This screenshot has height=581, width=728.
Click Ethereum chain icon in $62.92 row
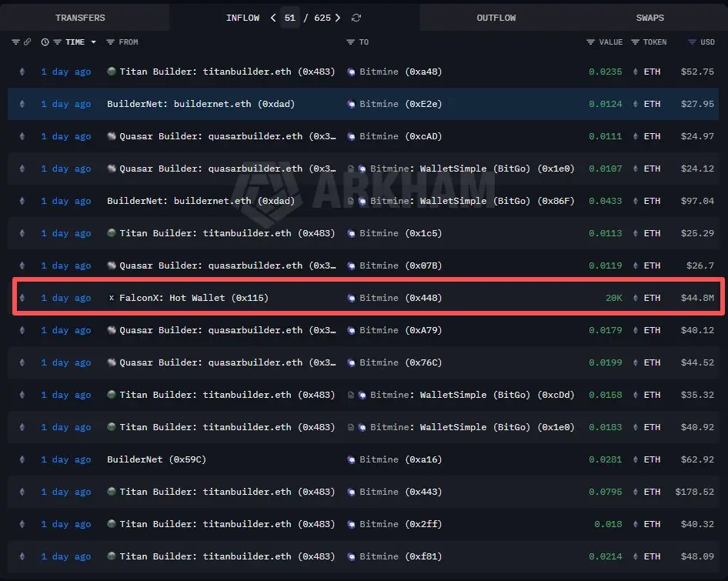(x=22, y=459)
